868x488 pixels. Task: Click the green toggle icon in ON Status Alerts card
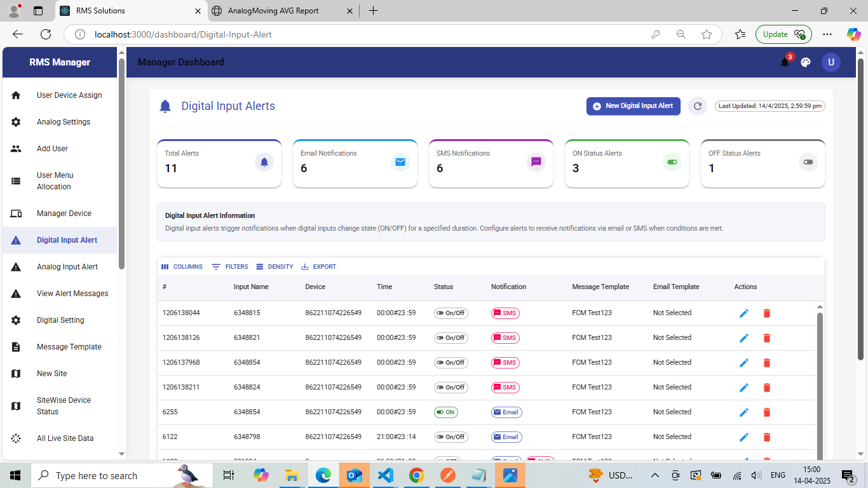pos(672,162)
